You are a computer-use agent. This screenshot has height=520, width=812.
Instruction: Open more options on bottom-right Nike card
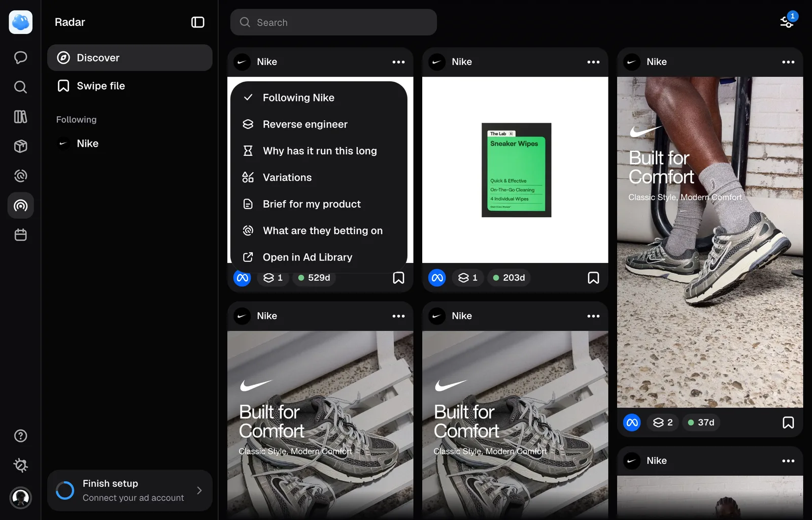[788, 461]
